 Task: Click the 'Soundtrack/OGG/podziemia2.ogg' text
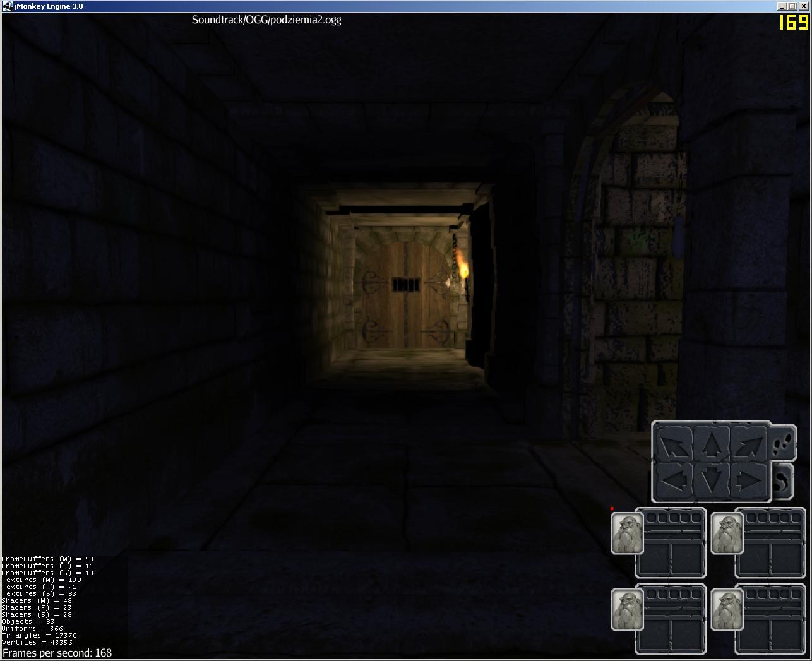(x=266, y=20)
